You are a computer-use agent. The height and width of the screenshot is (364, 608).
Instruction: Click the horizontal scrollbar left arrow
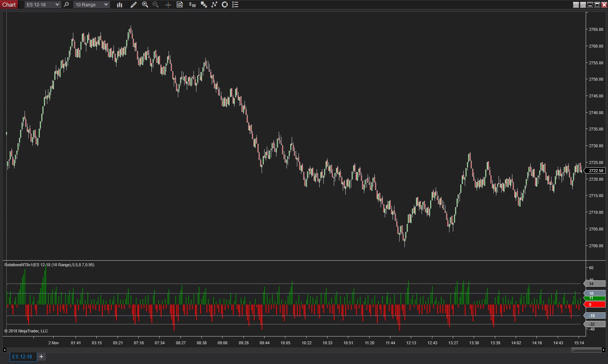(4, 350)
